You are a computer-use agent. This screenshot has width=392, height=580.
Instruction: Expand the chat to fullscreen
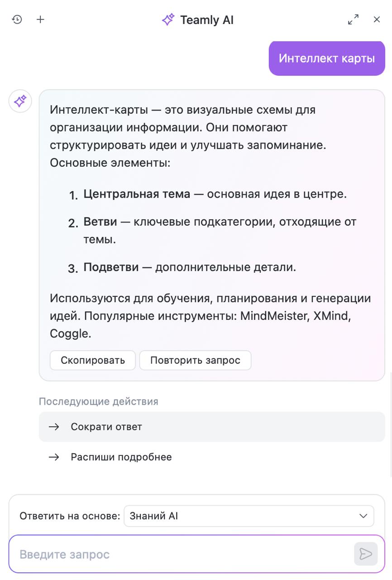click(353, 19)
